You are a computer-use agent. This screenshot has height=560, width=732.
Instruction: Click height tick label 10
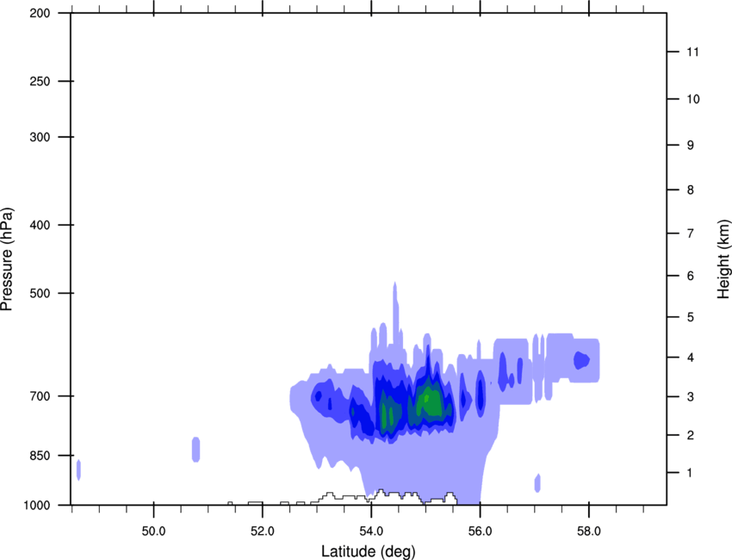click(692, 99)
